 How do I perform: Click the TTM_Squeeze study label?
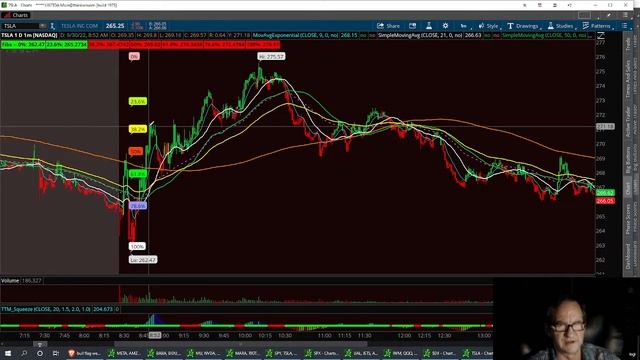click(x=46, y=309)
